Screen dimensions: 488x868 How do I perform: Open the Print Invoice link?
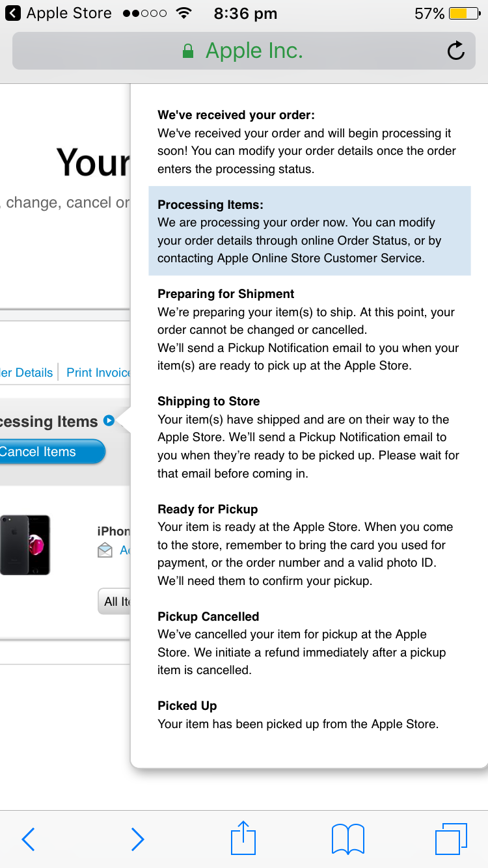point(98,372)
